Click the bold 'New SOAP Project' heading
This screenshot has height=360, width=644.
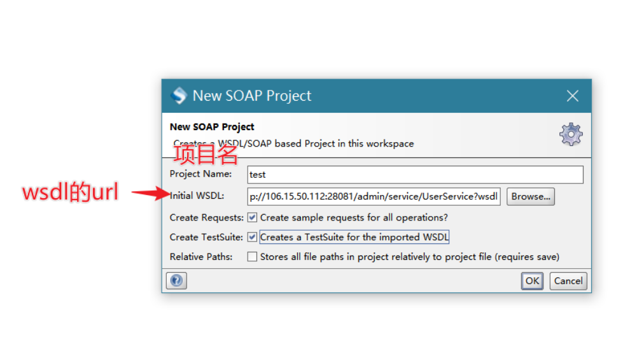212,127
